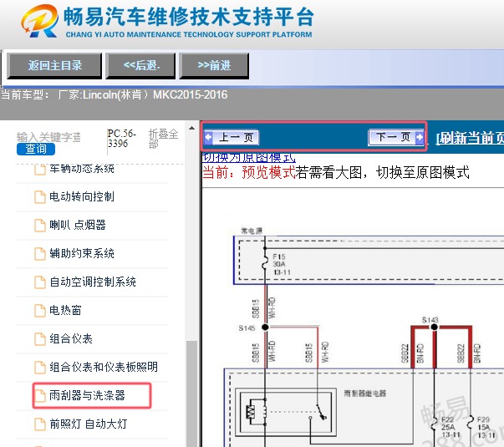The height and width of the screenshot is (447, 504).
Task: Open the 组合仪表和仪表板照明 tree item
Action: [x=104, y=367]
